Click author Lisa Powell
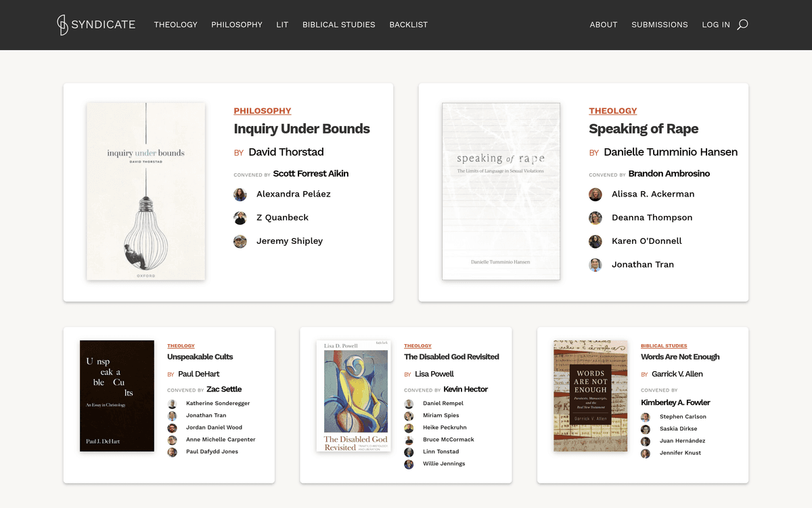 (434, 375)
